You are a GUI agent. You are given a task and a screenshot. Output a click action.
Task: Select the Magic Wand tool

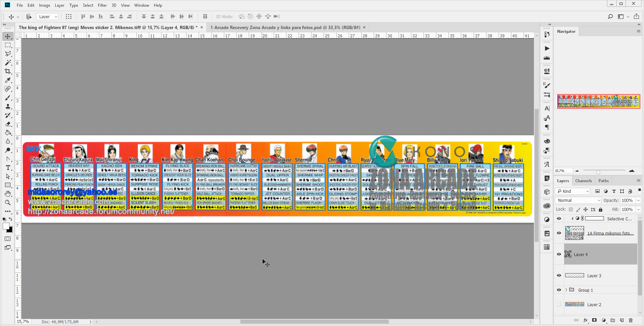click(8, 63)
